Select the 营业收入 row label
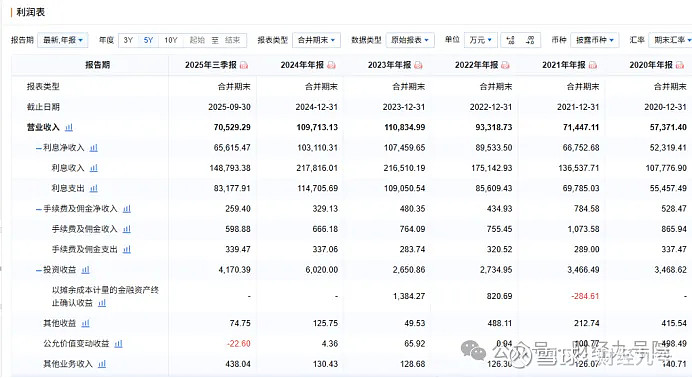The image size is (692, 378). [x=43, y=127]
